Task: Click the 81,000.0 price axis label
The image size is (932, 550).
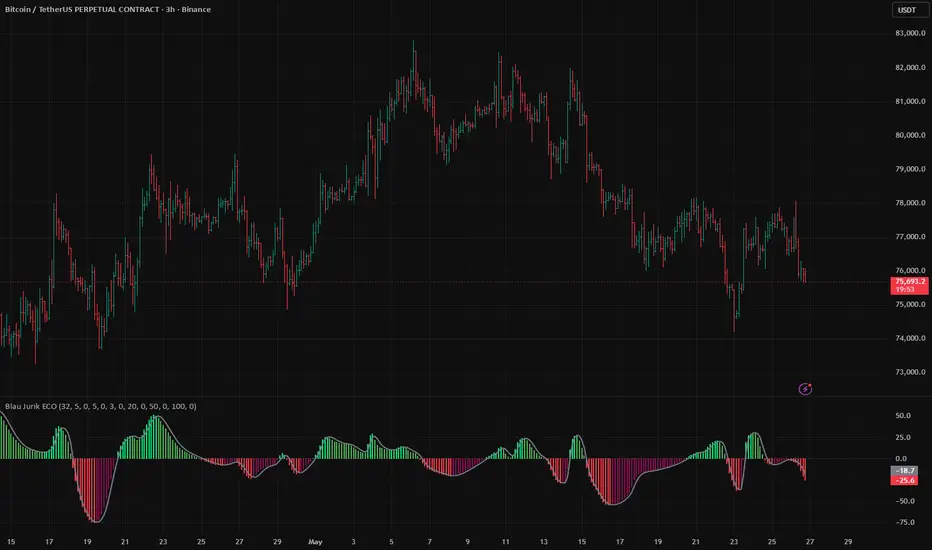Action: pyautogui.click(x=910, y=101)
